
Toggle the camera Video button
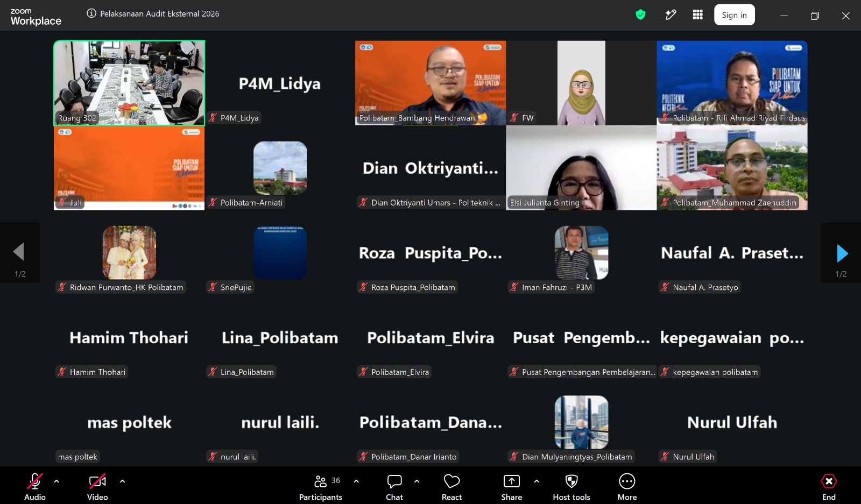(x=97, y=487)
